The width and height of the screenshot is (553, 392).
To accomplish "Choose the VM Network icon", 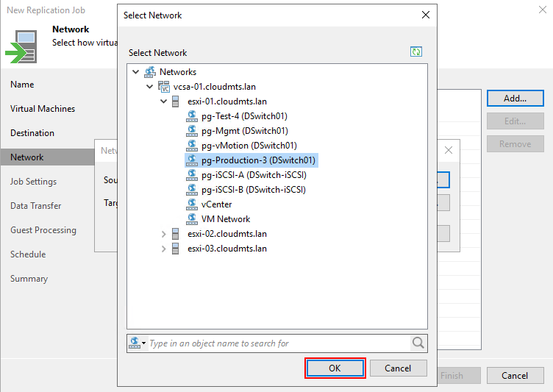I will (191, 219).
